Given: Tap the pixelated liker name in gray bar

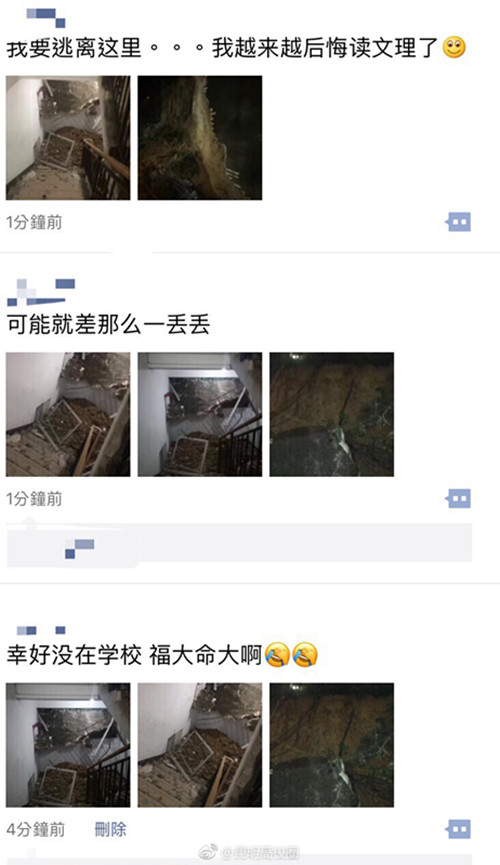Looking at the screenshot, I should coord(79,549).
